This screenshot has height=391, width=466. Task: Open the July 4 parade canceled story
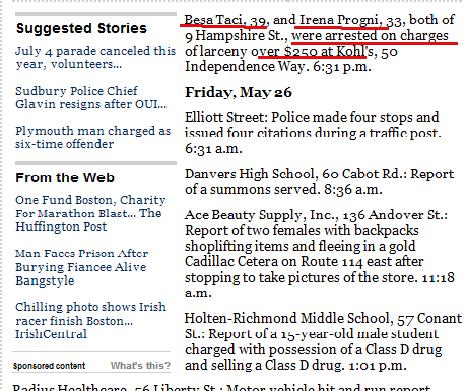click(x=95, y=57)
